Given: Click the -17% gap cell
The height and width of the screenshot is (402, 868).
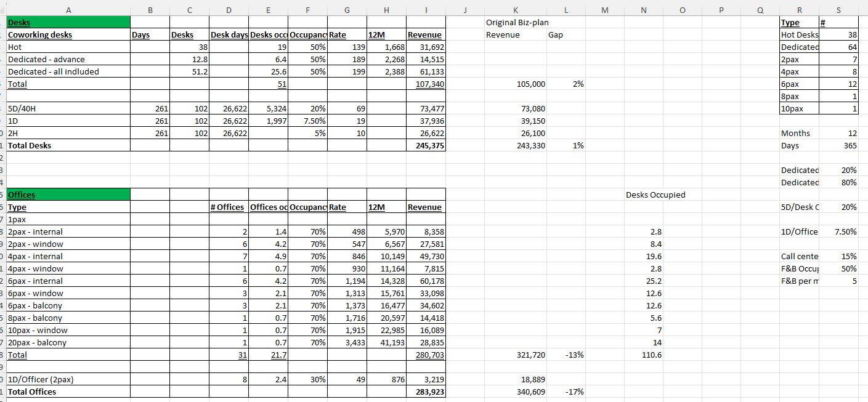Looking at the screenshot, I should pyautogui.click(x=567, y=392).
